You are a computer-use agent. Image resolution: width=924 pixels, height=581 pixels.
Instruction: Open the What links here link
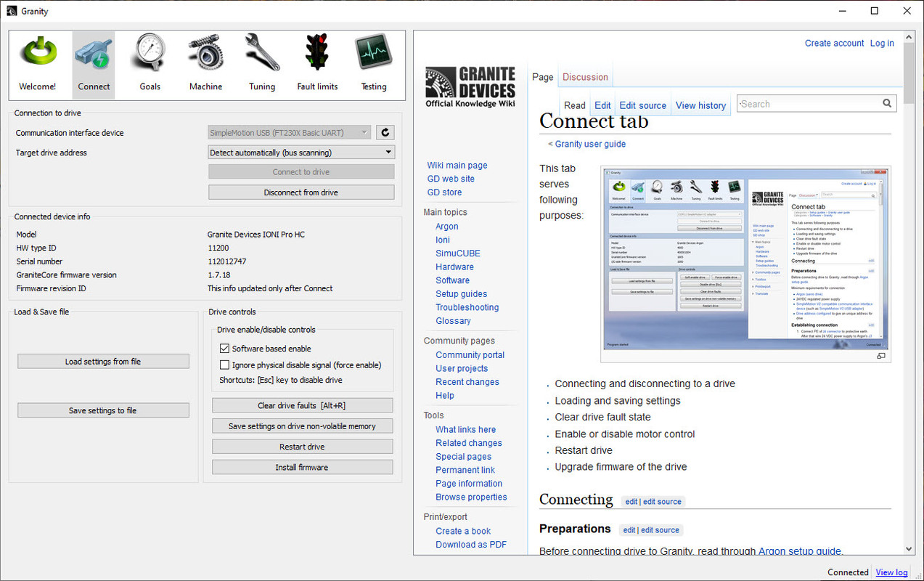point(466,429)
